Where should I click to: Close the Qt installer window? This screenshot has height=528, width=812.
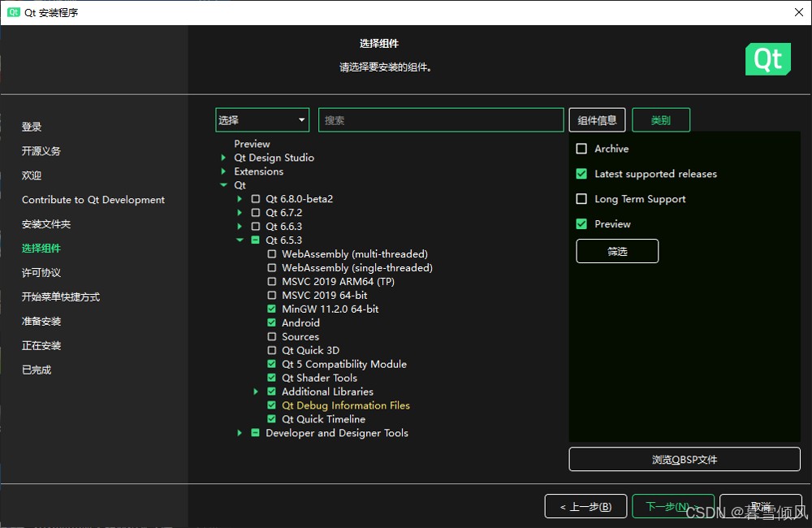[x=799, y=12]
